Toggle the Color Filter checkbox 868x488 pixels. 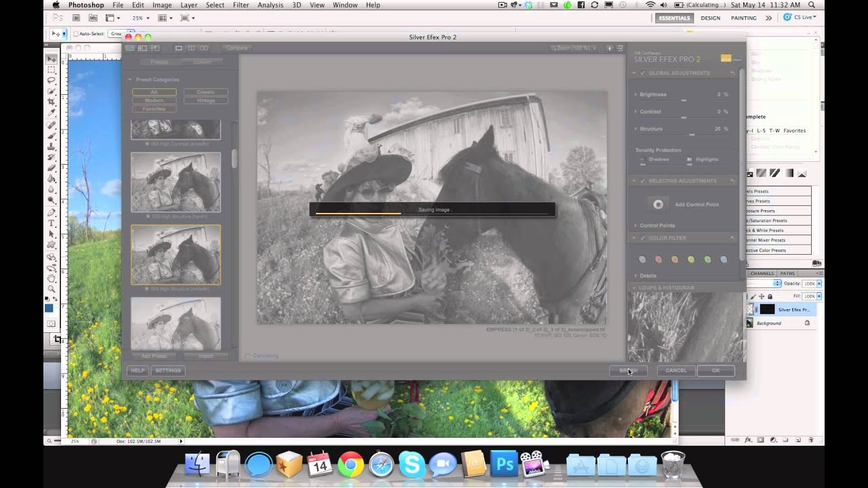pos(642,238)
